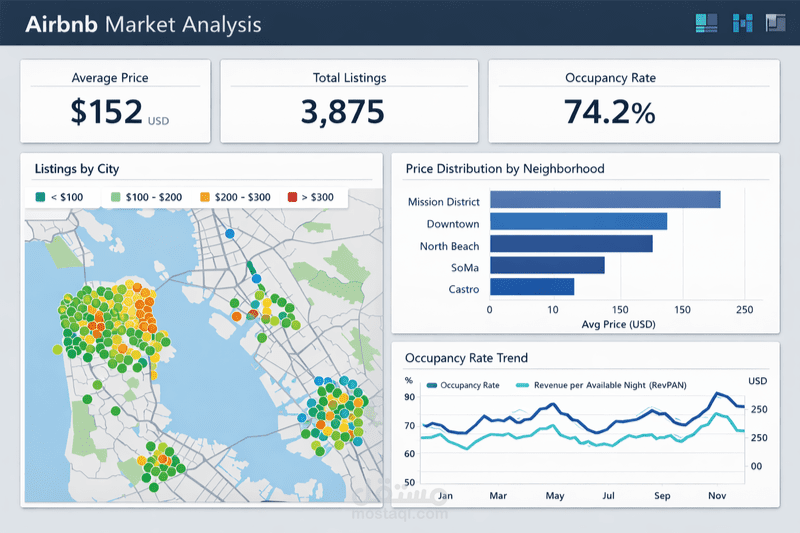Image resolution: width=800 pixels, height=533 pixels.
Task: Click the 'May' month label on trend chart
Action: pos(555,495)
